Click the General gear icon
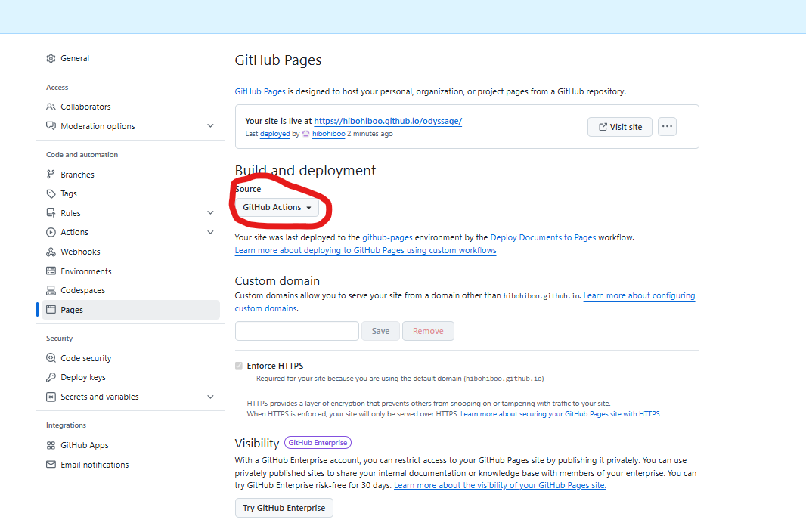The image size is (806, 532). (x=51, y=58)
